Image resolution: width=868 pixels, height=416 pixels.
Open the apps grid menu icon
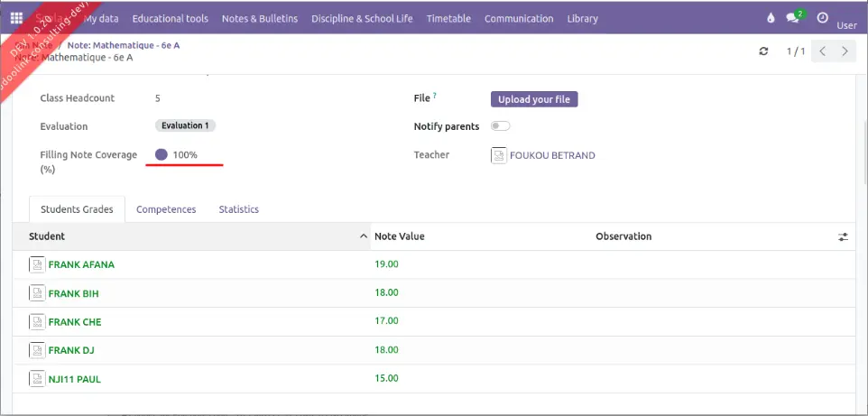click(16, 18)
